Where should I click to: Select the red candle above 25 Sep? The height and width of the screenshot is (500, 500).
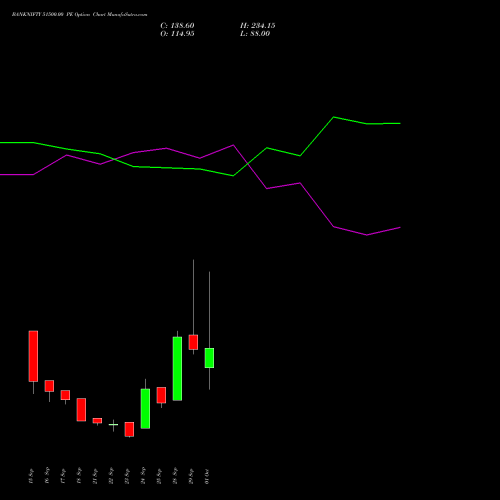(x=161, y=395)
